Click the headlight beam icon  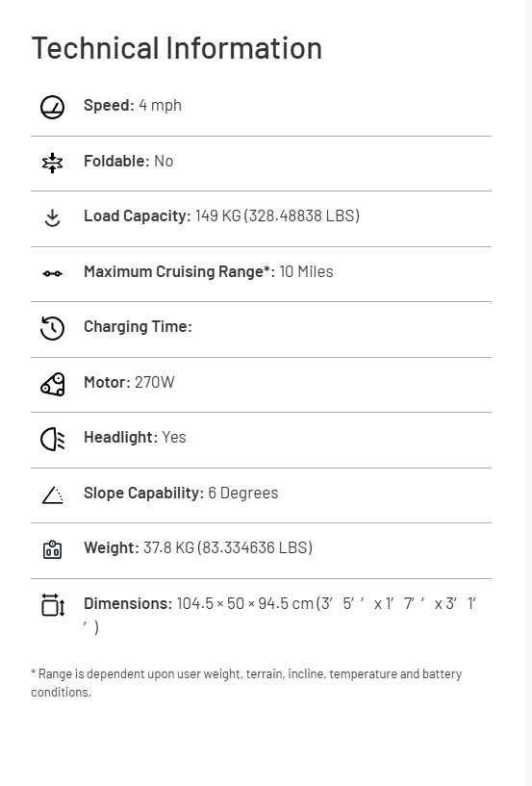[x=52, y=440]
